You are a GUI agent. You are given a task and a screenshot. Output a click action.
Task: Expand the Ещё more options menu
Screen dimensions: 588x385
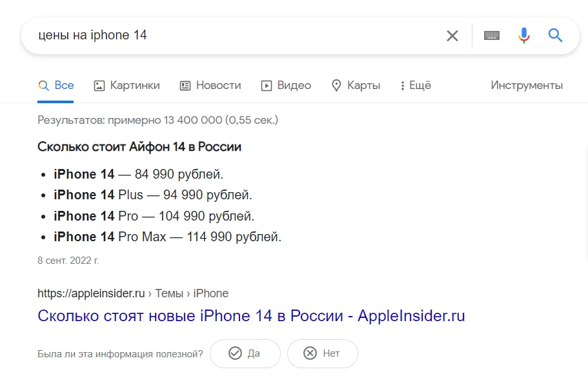[x=415, y=85]
